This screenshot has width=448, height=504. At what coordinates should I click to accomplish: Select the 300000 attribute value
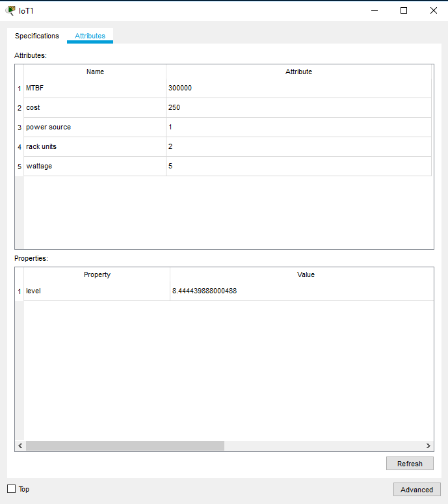(298, 88)
